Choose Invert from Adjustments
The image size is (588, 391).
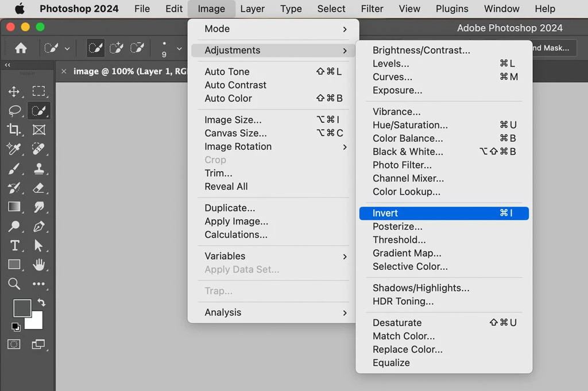444,214
